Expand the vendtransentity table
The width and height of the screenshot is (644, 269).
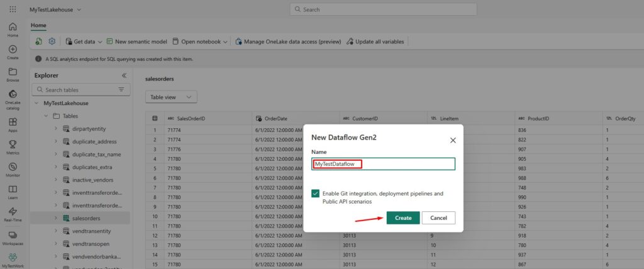(x=56, y=231)
